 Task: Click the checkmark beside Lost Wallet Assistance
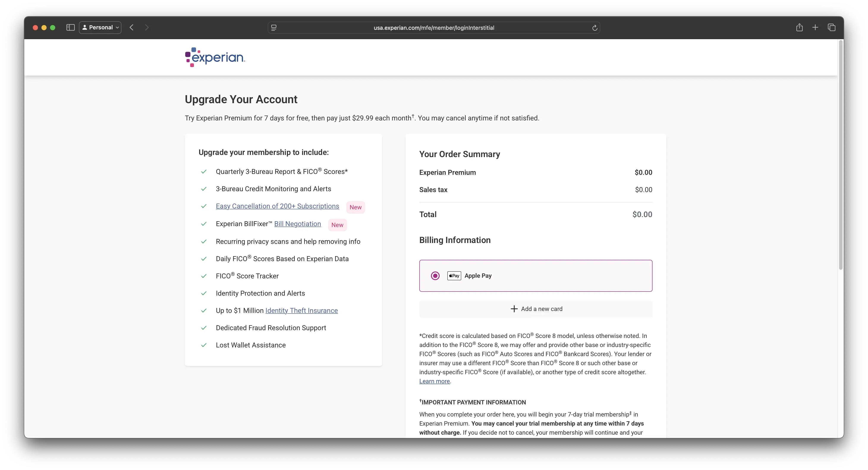tap(204, 345)
